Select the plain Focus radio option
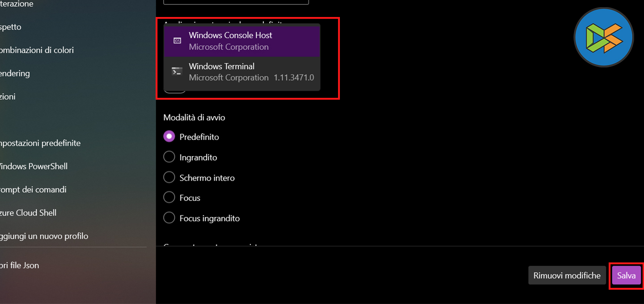 pyautogui.click(x=169, y=198)
